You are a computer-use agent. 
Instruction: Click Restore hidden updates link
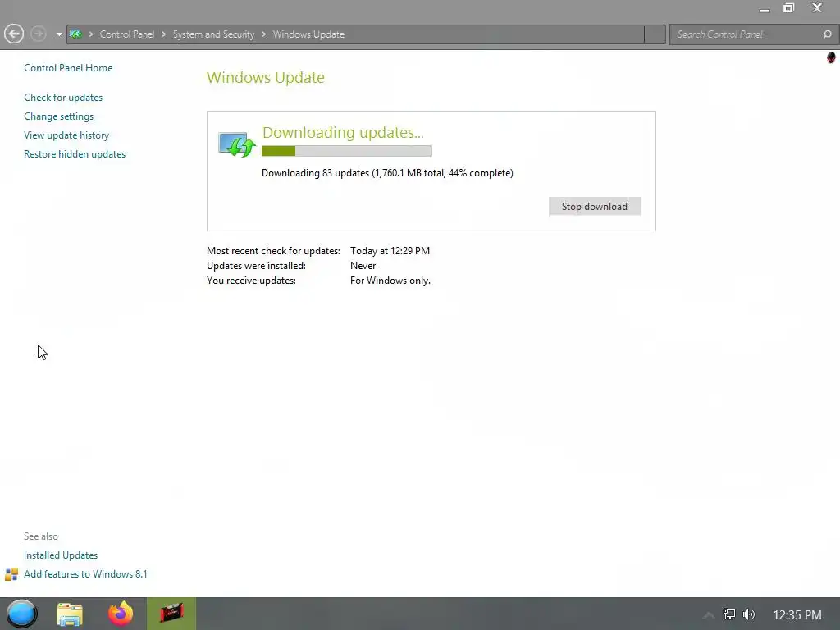(x=75, y=153)
